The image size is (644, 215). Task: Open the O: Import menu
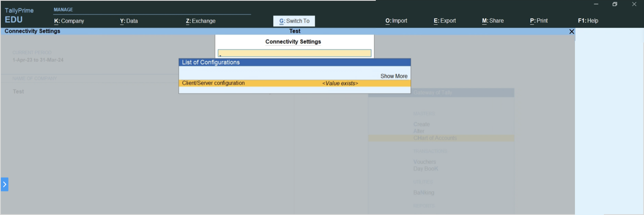pos(396,21)
